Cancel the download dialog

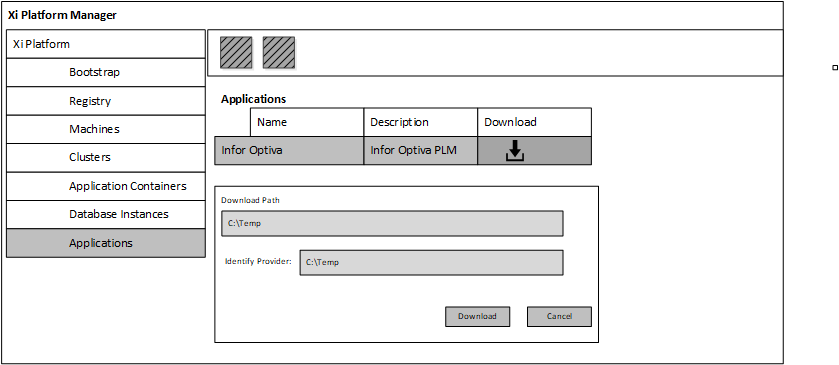click(559, 316)
